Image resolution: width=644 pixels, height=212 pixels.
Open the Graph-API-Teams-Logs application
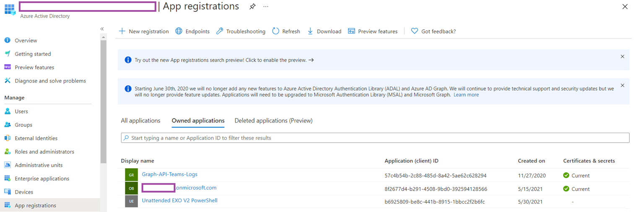[169, 174]
